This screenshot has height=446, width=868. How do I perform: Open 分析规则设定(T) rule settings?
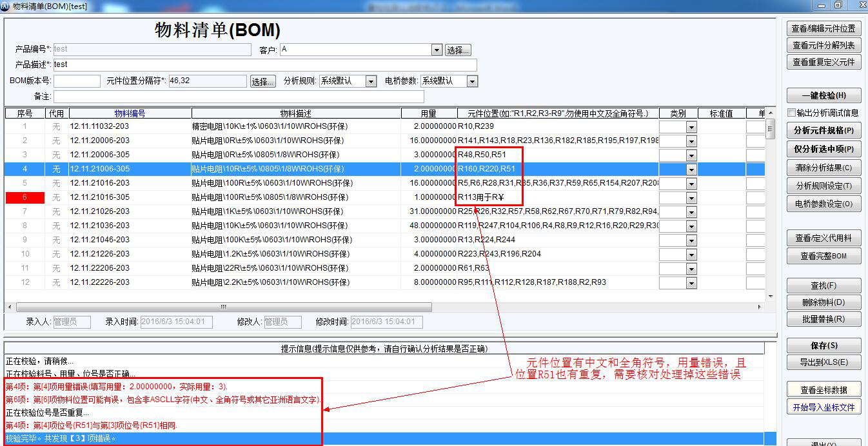click(x=822, y=186)
